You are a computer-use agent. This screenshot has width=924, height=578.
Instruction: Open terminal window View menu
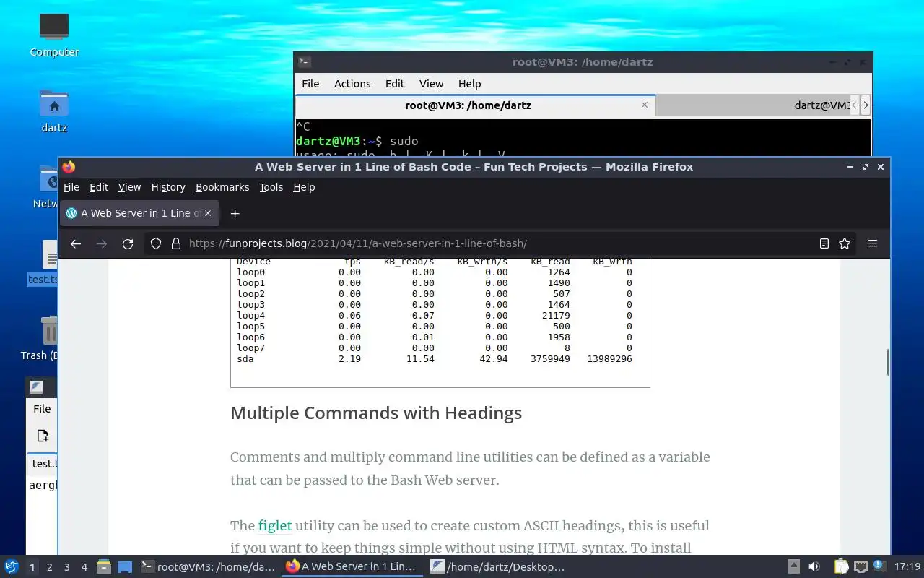pos(432,84)
